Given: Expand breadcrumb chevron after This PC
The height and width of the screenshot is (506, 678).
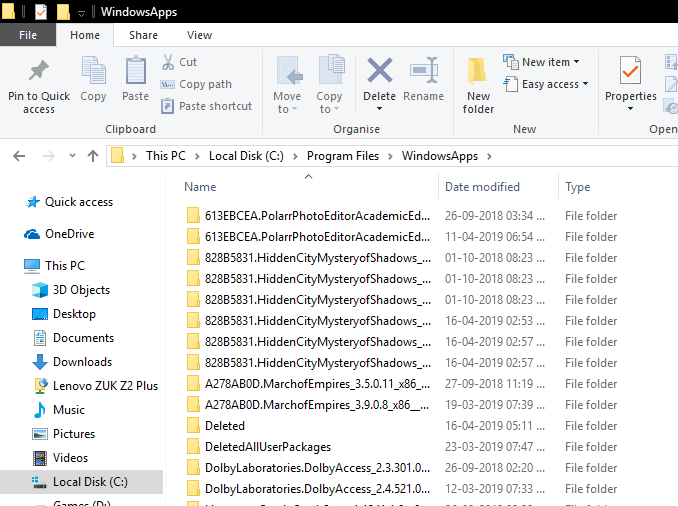Looking at the screenshot, I should click(197, 156).
